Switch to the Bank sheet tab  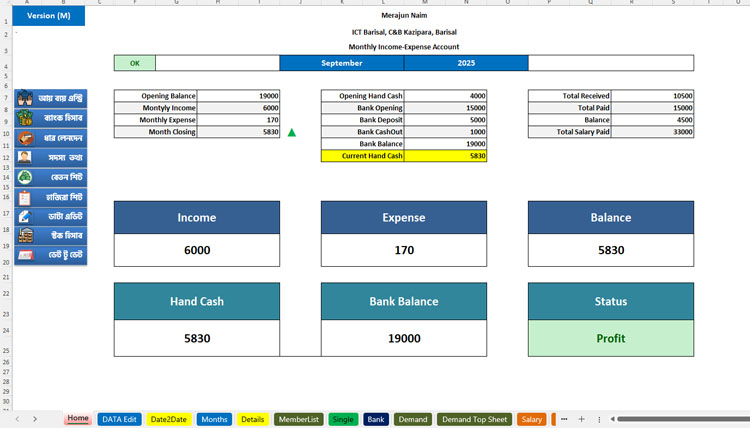(376, 419)
